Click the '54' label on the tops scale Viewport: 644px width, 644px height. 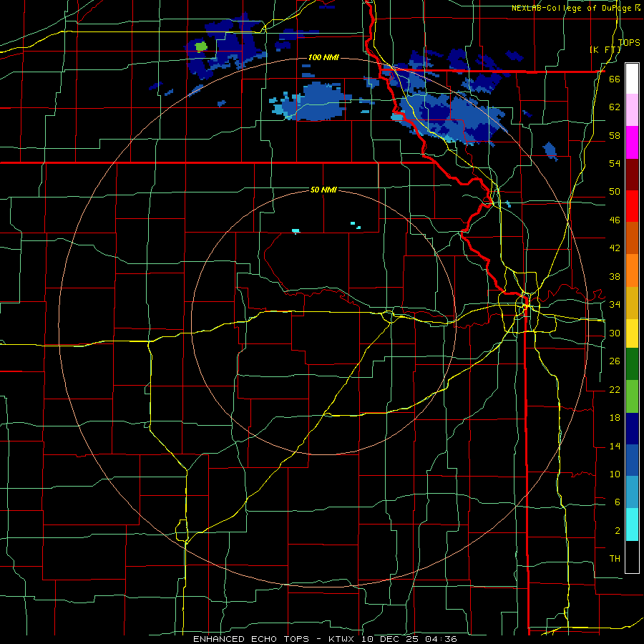click(x=615, y=163)
